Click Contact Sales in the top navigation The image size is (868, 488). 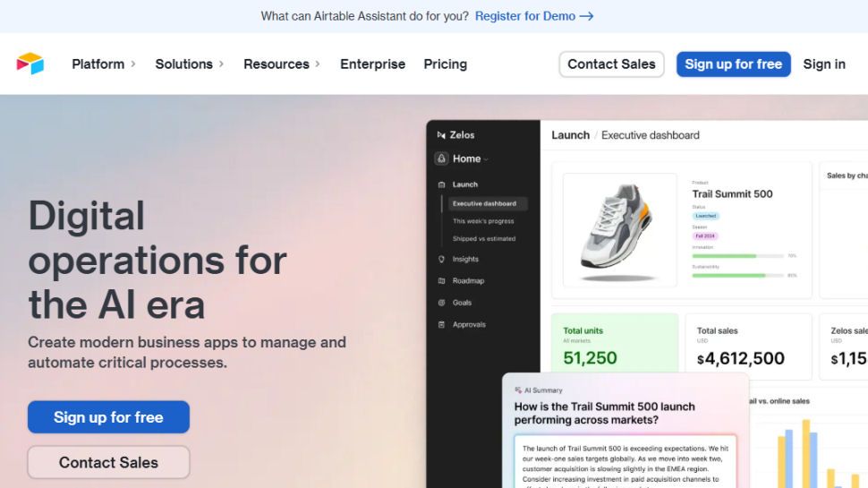611,64
